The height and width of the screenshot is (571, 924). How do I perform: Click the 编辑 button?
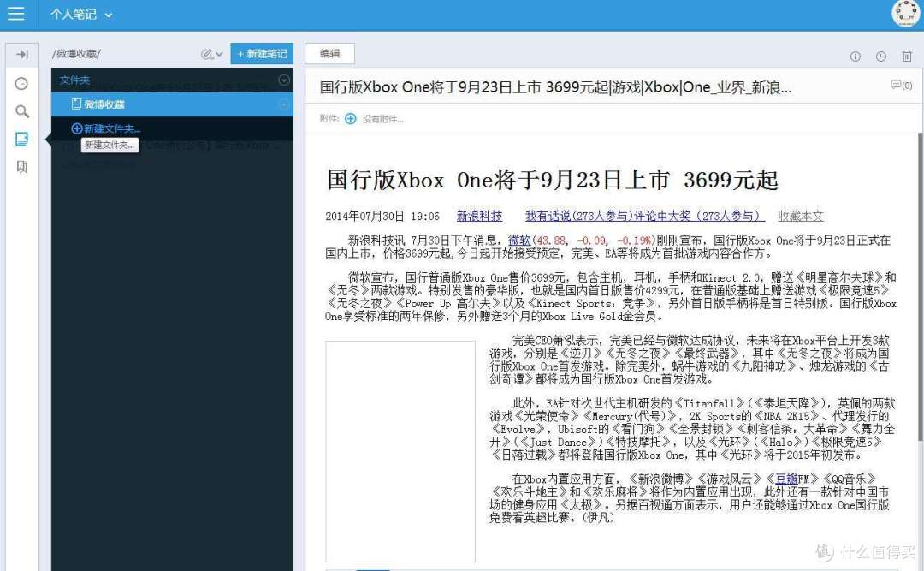point(330,54)
